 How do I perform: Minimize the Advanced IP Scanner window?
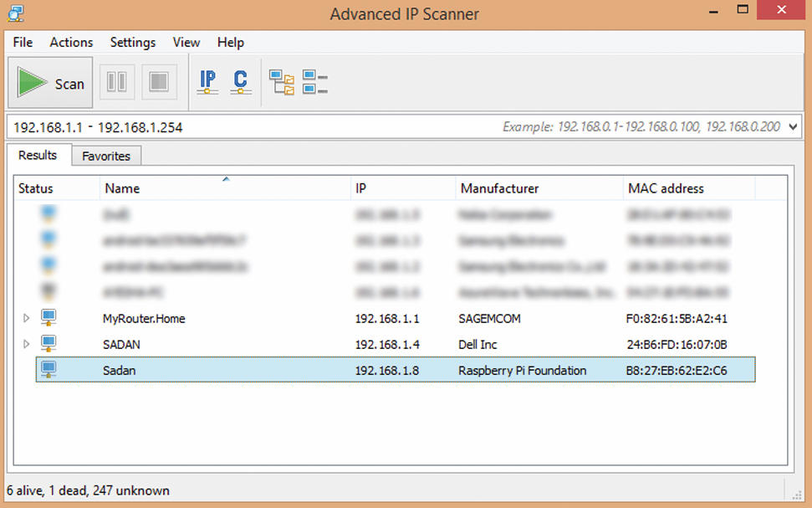[713, 12]
